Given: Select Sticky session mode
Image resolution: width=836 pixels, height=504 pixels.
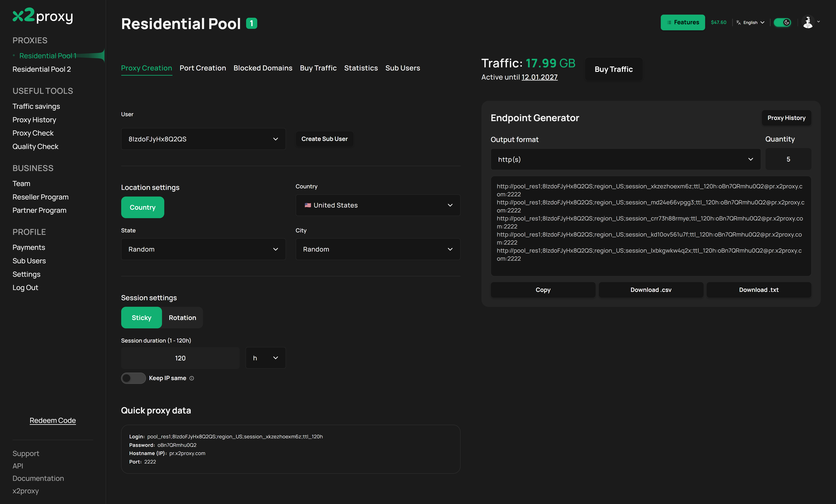Looking at the screenshot, I should [141, 318].
